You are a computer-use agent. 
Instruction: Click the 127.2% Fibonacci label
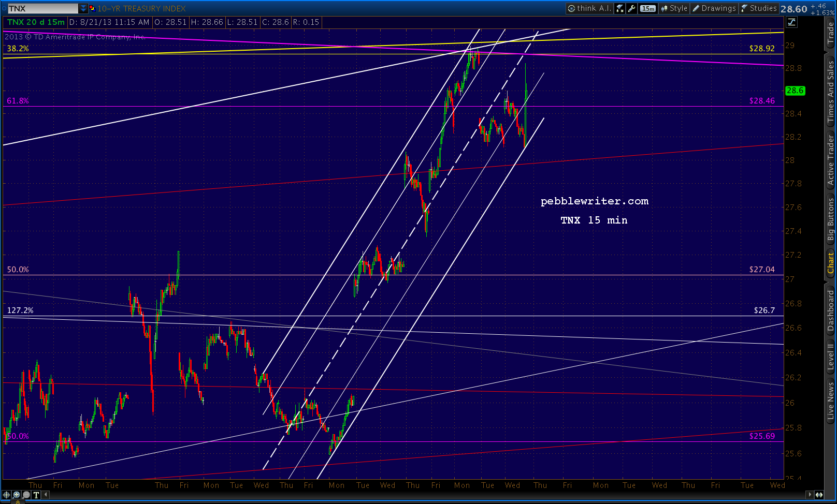click(20, 310)
